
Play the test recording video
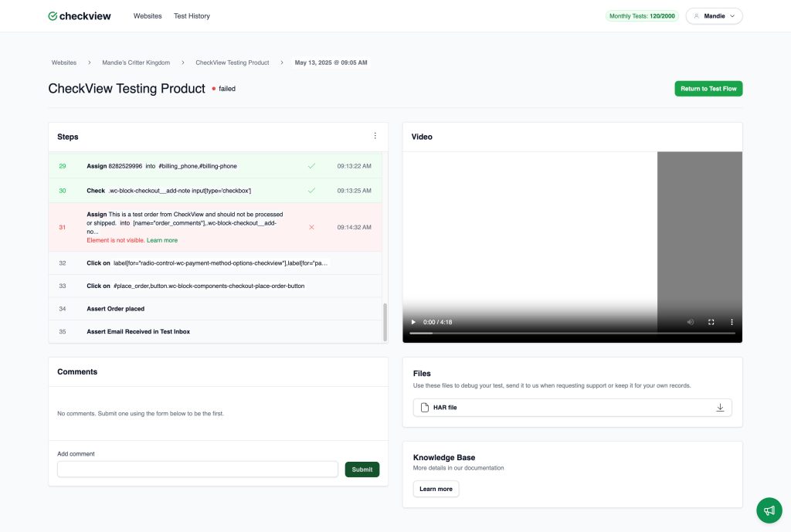coord(413,322)
